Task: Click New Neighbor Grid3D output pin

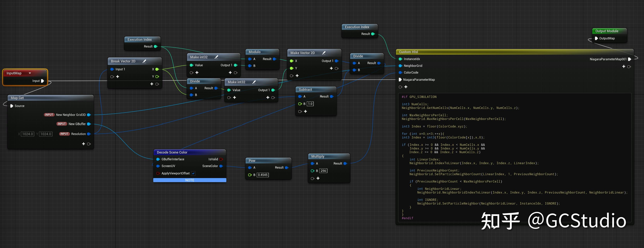Action: pyautogui.click(x=89, y=115)
